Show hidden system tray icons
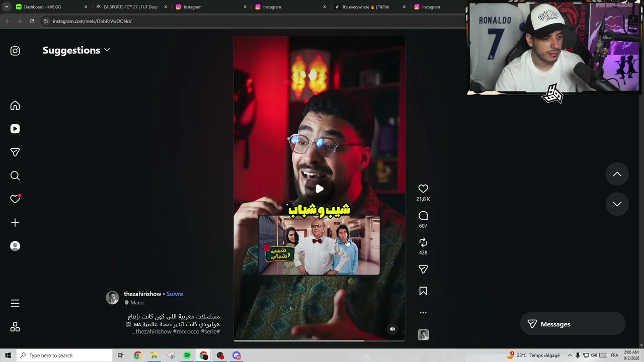Image resolution: width=644 pixels, height=362 pixels. tap(570, 355)
